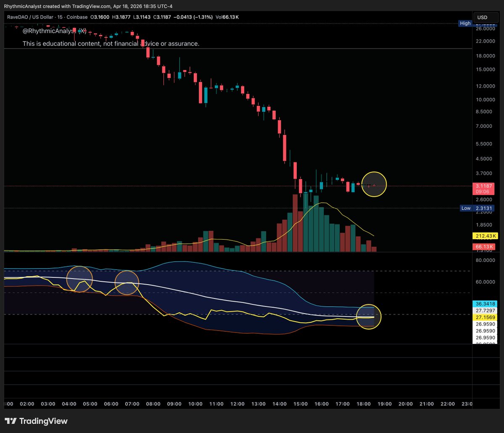Click the 14:00 time axis label
The height and width of the screenshot is (433, 504).
click(x=279, y=404)
